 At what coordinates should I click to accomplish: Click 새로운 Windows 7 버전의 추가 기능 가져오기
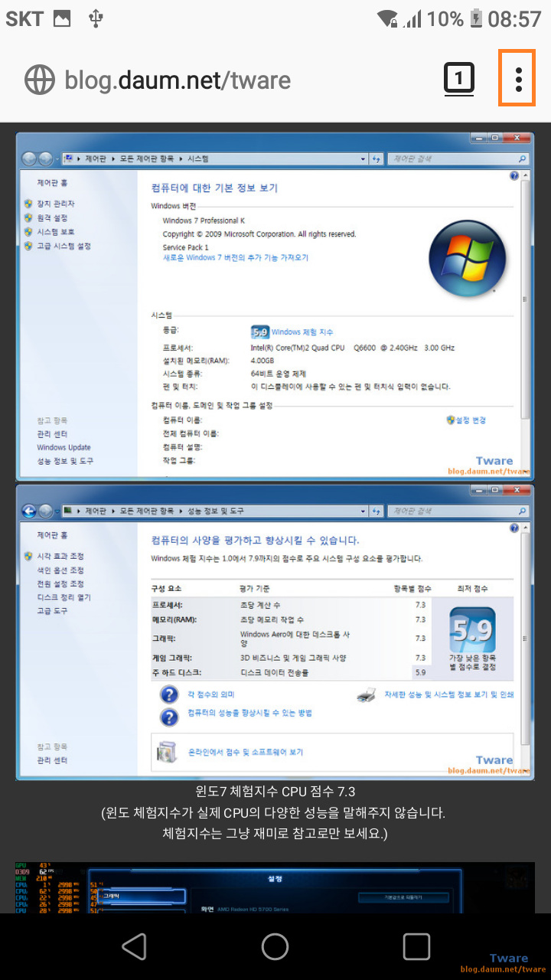(x=236, y=258)
